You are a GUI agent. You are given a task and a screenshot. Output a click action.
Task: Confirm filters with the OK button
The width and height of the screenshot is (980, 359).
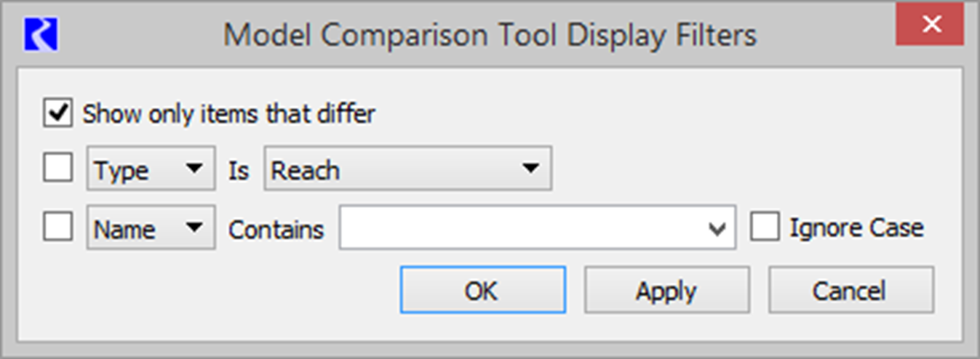pos(482,290)
